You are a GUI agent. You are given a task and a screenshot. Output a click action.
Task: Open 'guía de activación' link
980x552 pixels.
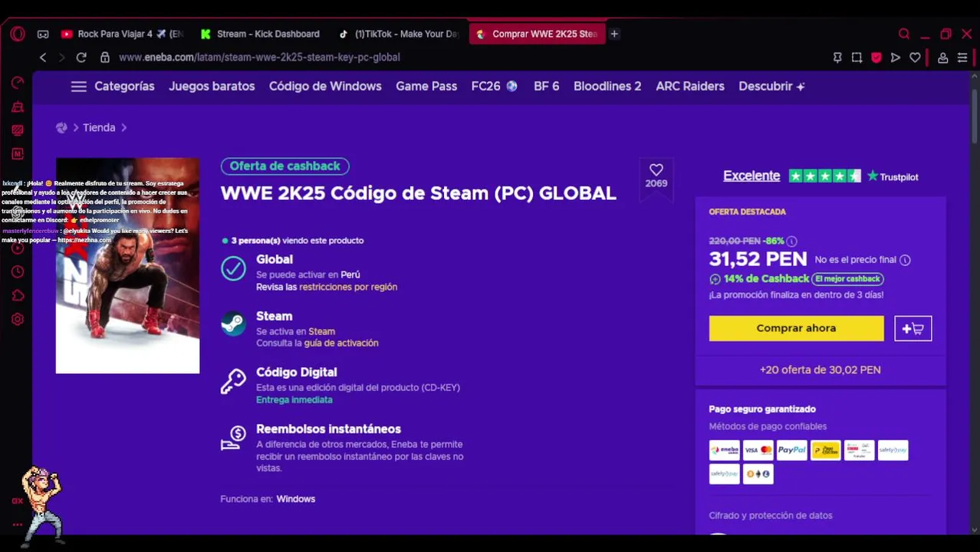pos(341,343)
